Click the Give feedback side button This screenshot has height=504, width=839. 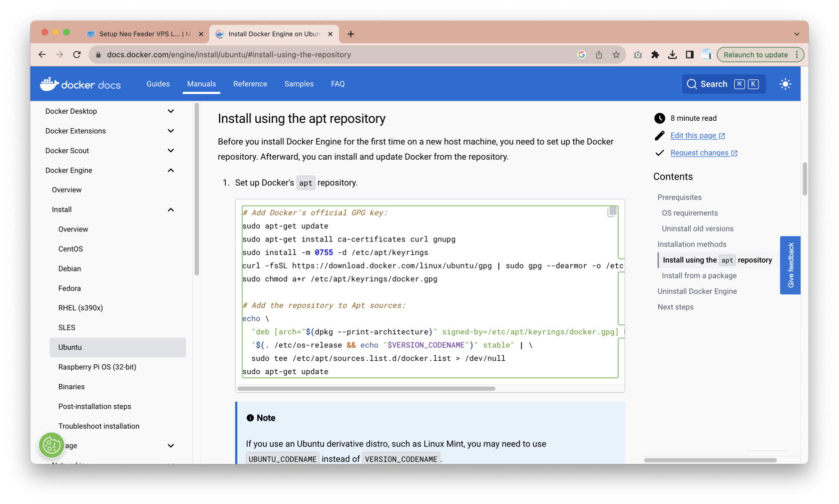point(790,265)
